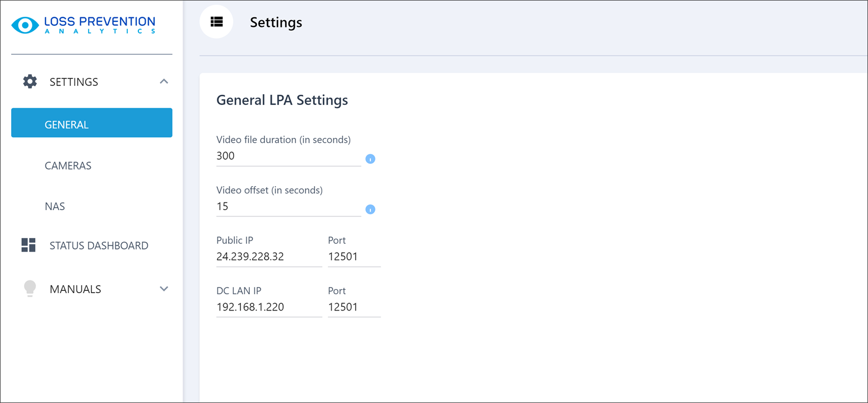868x403 pixels.
Task: Click the Settings gear icon in sidebar
Action: [30, 82]
